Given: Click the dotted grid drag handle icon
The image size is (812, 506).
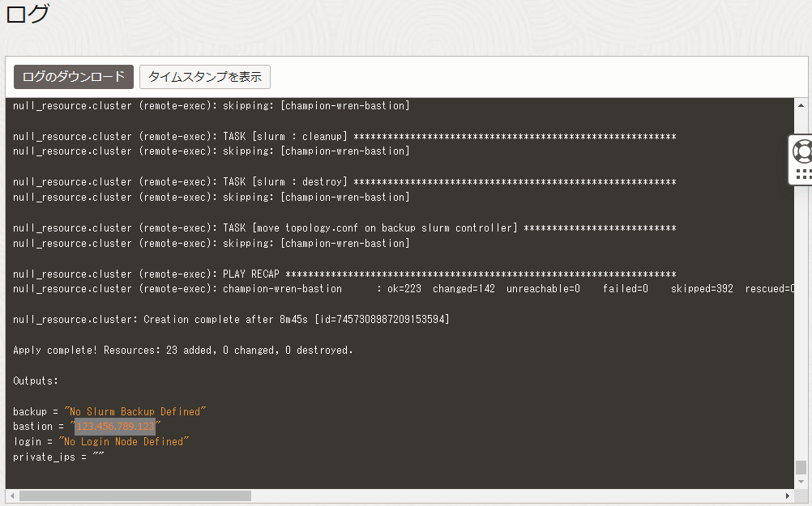Looking at the screenshot, I should pyautogui.click(x=802, y=174).
